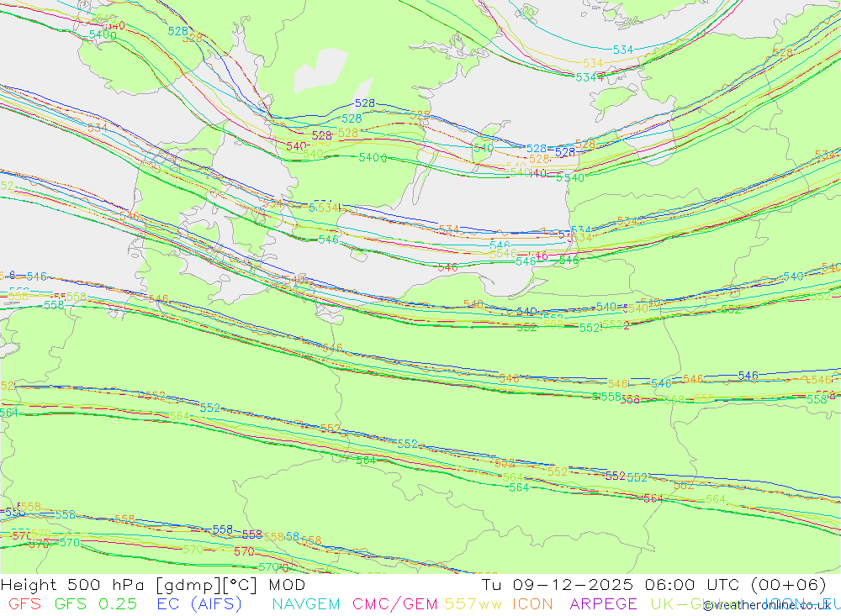Select the magenta CMC/GEM legend label
Image resolution: width=841 pixels, height=616 pixels.
click(x=394, y=604)
